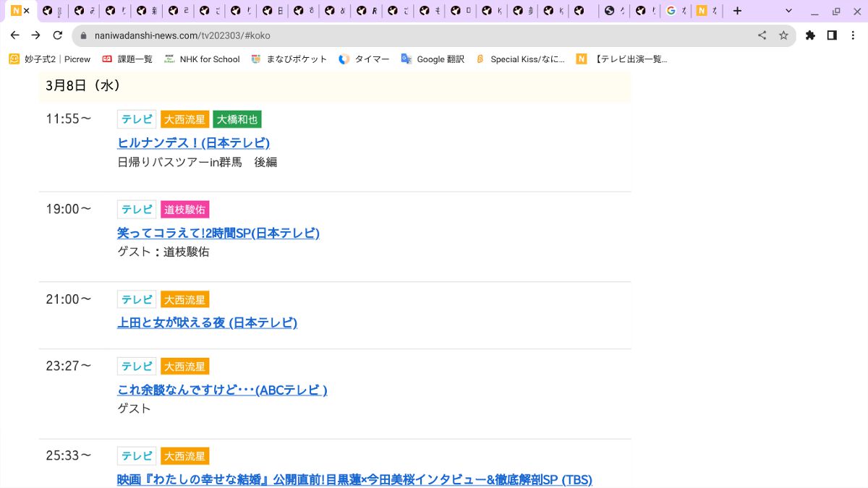
Task: Open the 『わたしの幸せな結婚』SP link
Action: pos(355,479)
